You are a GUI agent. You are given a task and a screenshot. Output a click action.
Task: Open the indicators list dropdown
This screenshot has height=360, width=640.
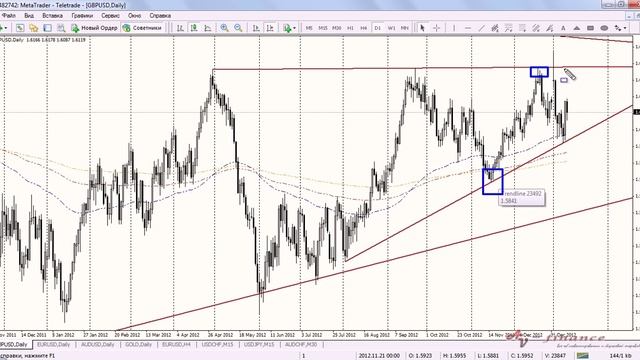coord(289,28)
